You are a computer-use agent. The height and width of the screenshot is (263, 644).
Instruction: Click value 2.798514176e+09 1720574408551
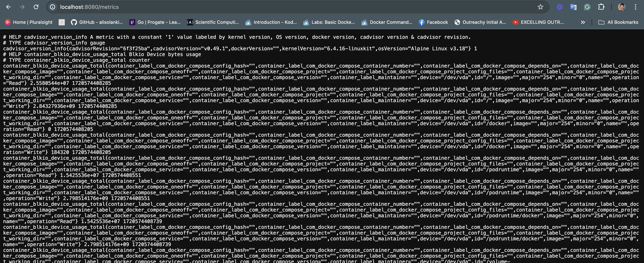click(107, 198)
